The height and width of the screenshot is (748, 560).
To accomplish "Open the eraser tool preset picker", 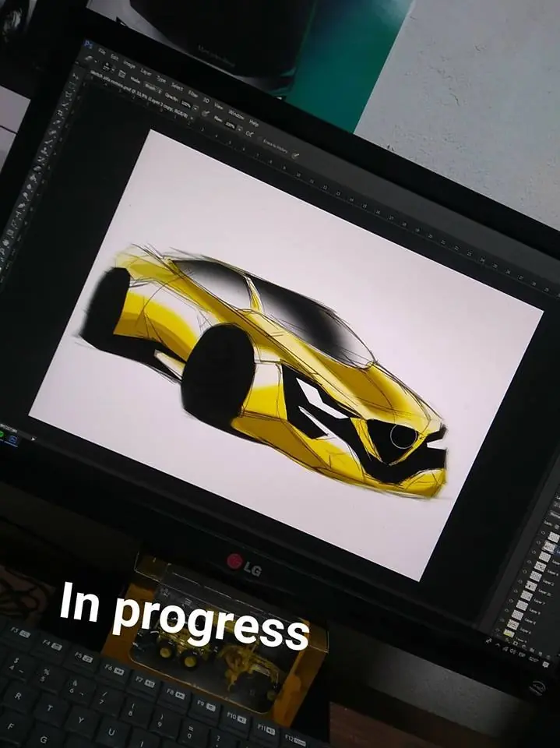I will [x=95, y=61].
